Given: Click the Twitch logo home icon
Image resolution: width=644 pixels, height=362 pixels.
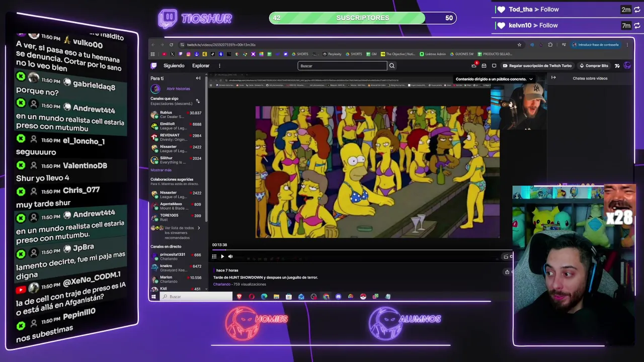Looking at the screenshot, I should tap(154, 65).
